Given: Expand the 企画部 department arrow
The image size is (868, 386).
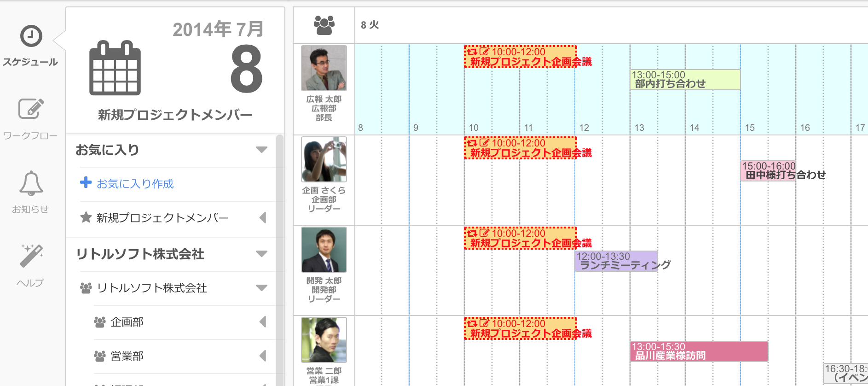Looking at the screenshot, I should point(263,322).
